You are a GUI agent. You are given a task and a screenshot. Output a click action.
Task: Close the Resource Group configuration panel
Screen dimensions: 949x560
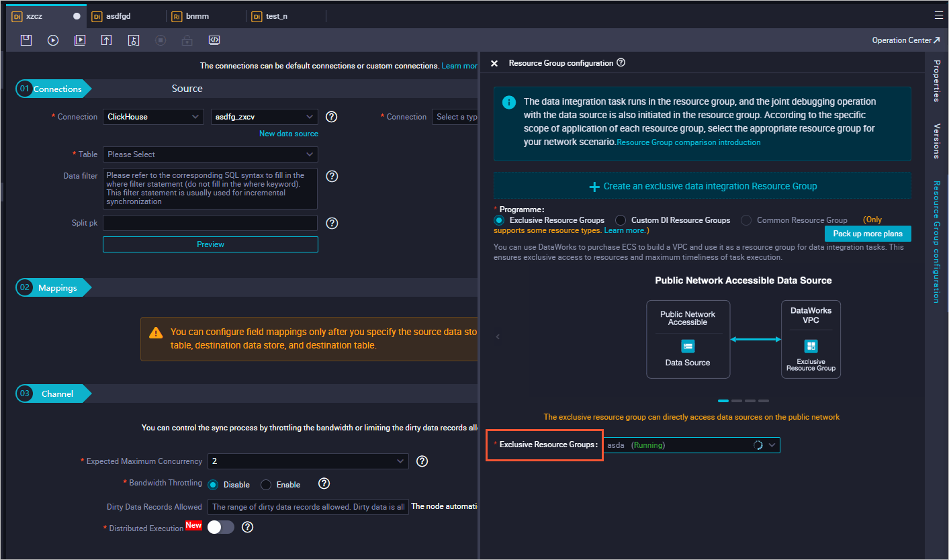[x=494, y=63]
